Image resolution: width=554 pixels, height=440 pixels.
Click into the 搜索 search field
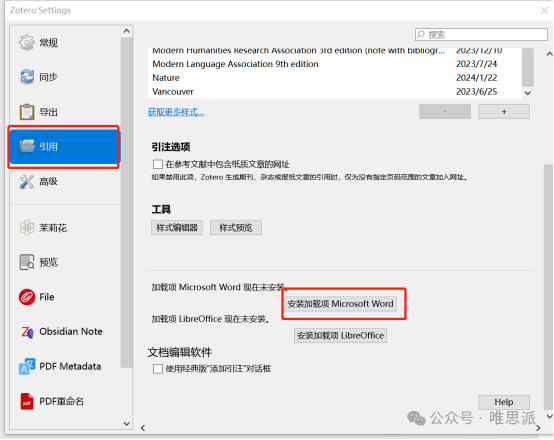point(481,34)
